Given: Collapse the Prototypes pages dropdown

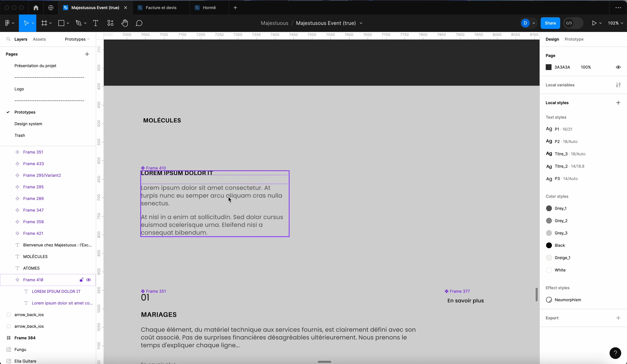Looking at the screenshot, I should coord(77,39).
